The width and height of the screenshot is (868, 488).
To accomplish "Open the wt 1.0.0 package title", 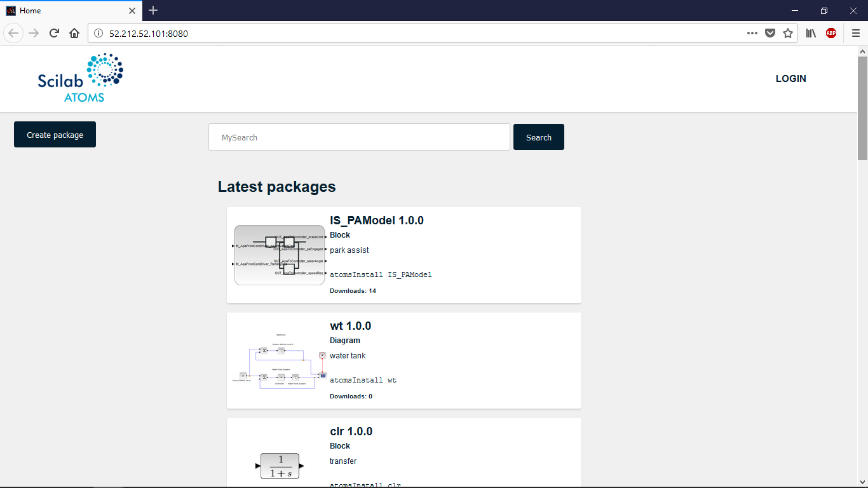I will coord(351,326).
